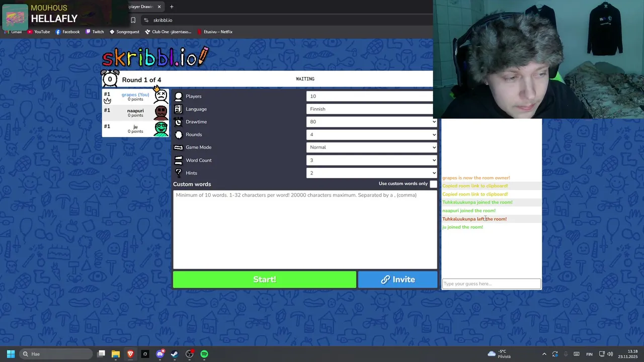Click the Rounds setting icon
Image resolution: width=644 pixels, height=362 pixels.
point(178,135)
